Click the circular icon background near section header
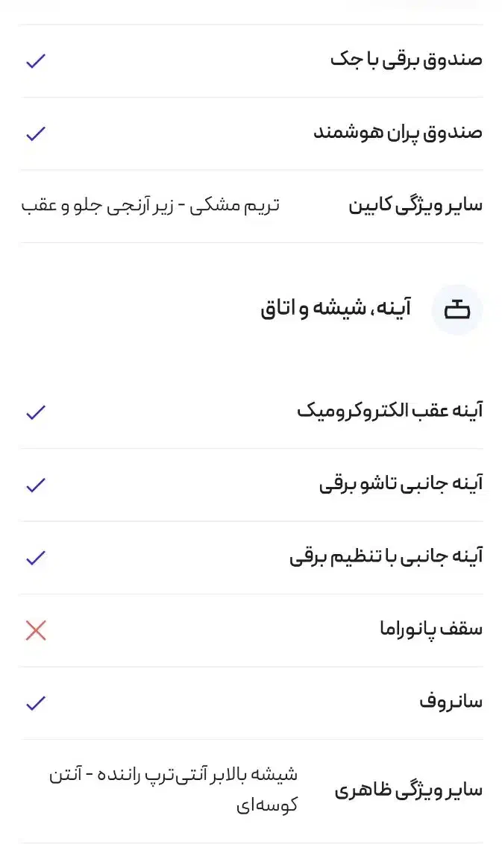The height and width of the screenshot is (868, 502). 457,308
